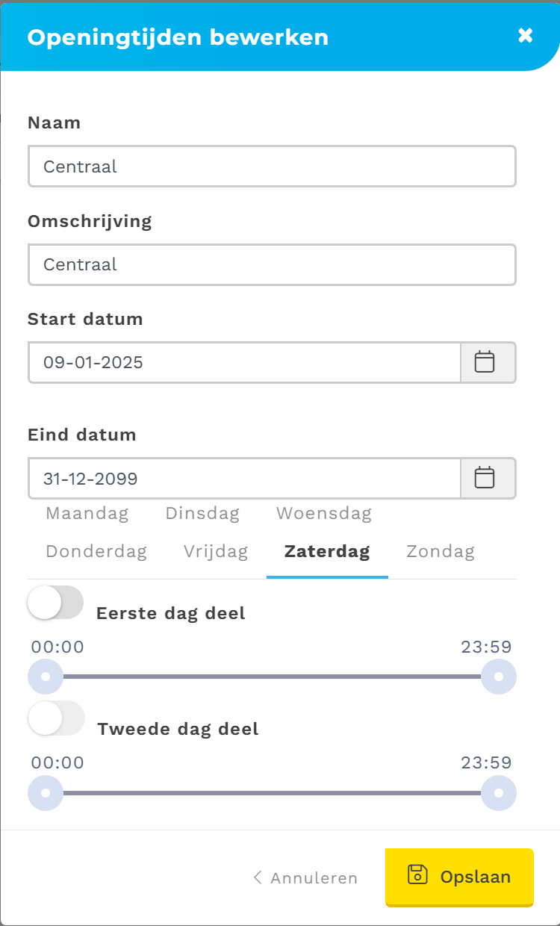The width and height of the screenshot is (560, 926).
Task: Click into the Omschrijving input field
Action: 272,264
